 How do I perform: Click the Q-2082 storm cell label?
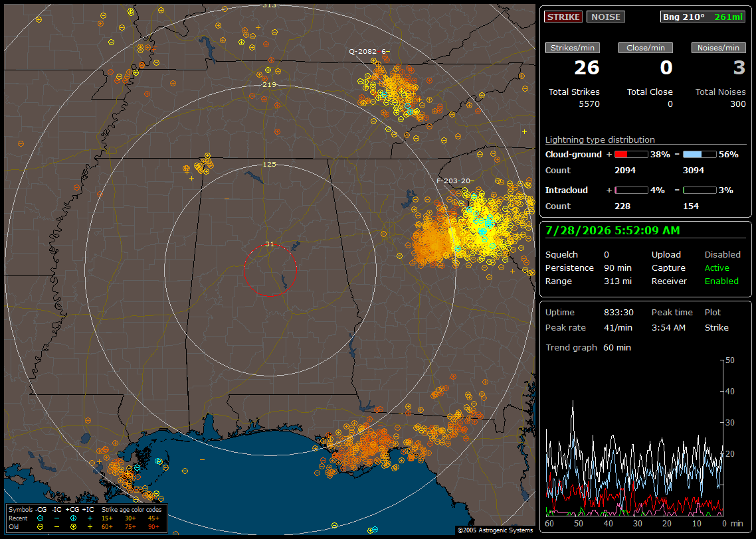[369, 51]
